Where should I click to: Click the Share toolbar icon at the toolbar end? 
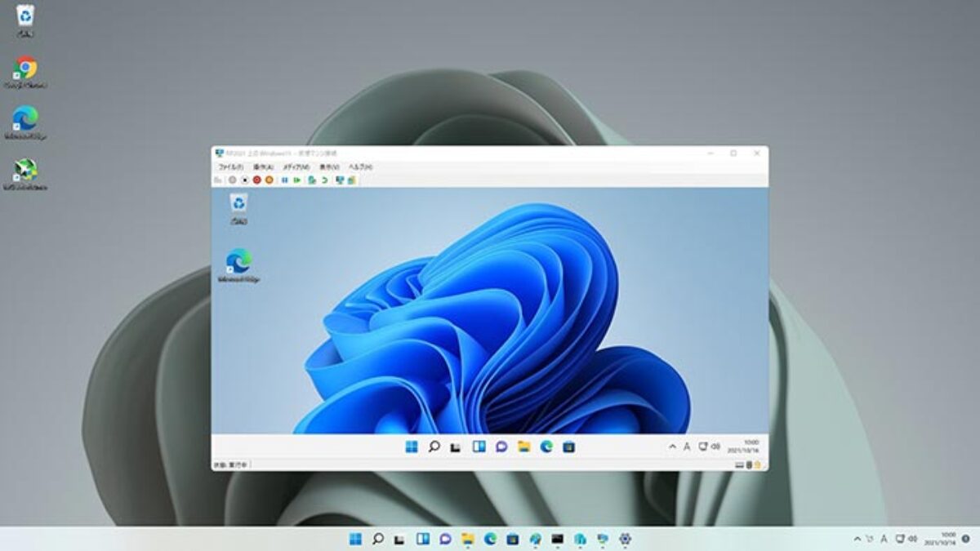[351, 180]
